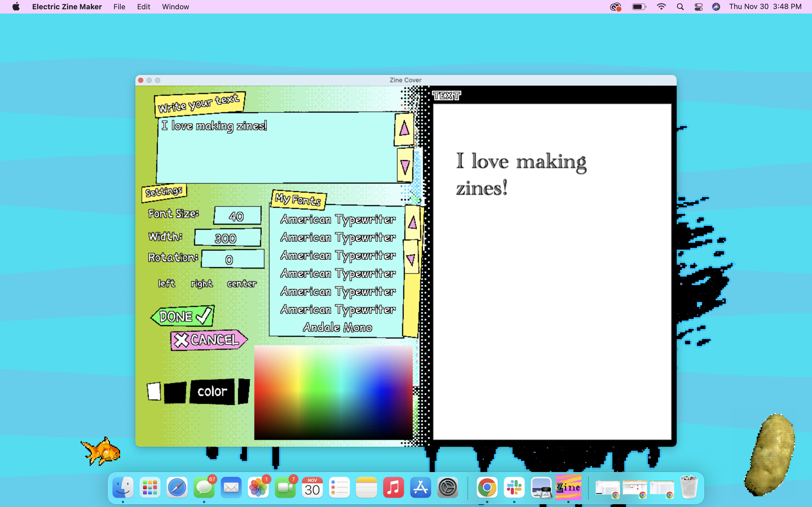Open the File menu
Screen dimensions: 812x507
119,7
